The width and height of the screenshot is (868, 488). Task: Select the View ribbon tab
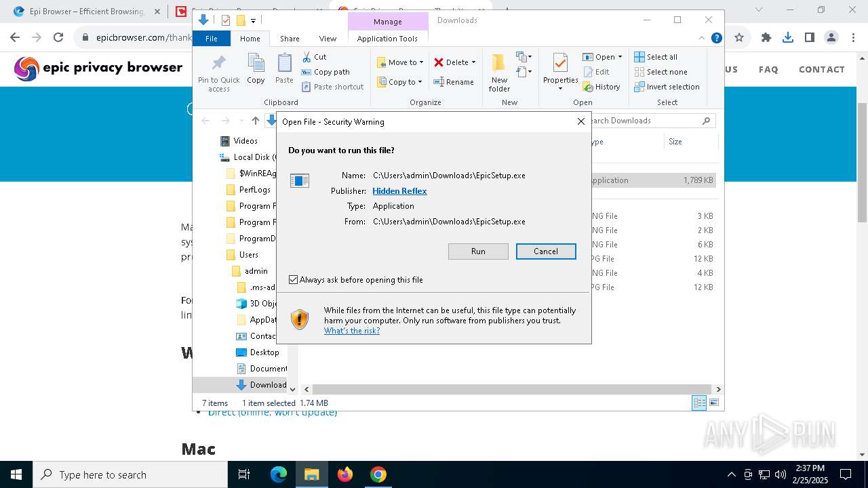(328, 39)
